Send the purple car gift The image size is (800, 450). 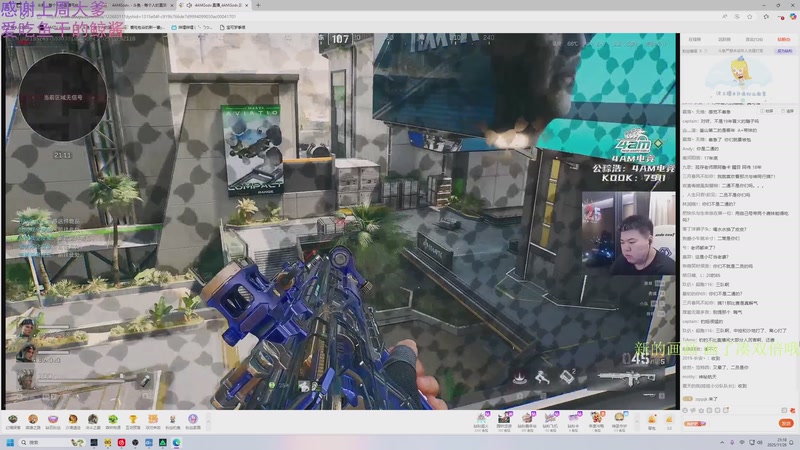tap(573, 418)
